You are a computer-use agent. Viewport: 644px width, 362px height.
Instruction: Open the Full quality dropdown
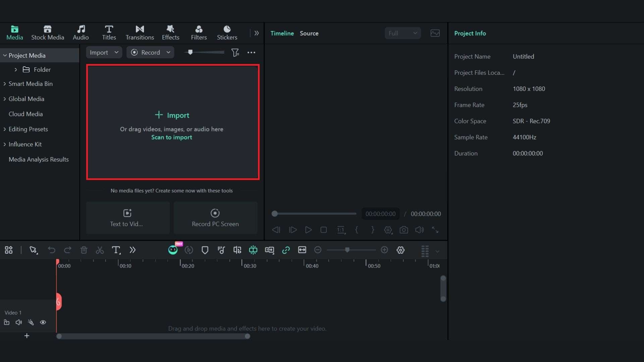click(402, 33)
